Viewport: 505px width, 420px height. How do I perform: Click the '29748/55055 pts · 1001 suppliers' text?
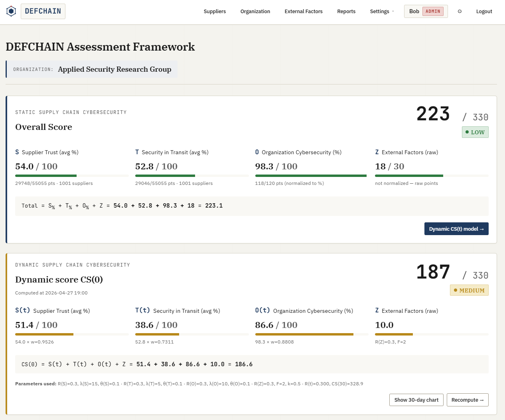tap(54, 183)
